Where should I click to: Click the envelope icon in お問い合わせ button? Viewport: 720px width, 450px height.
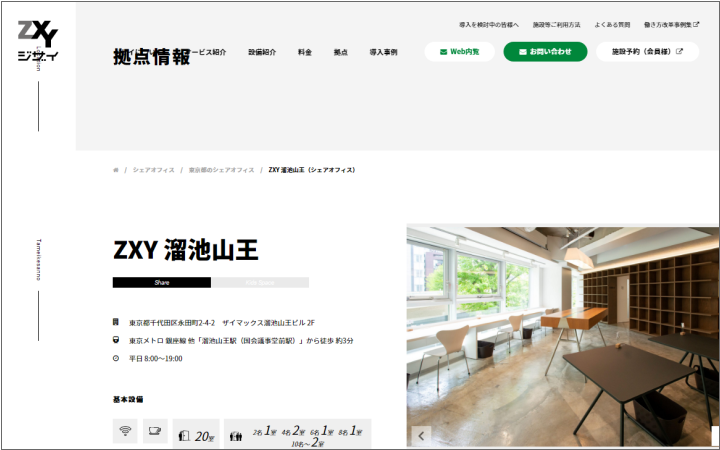(x=523, y=52)
